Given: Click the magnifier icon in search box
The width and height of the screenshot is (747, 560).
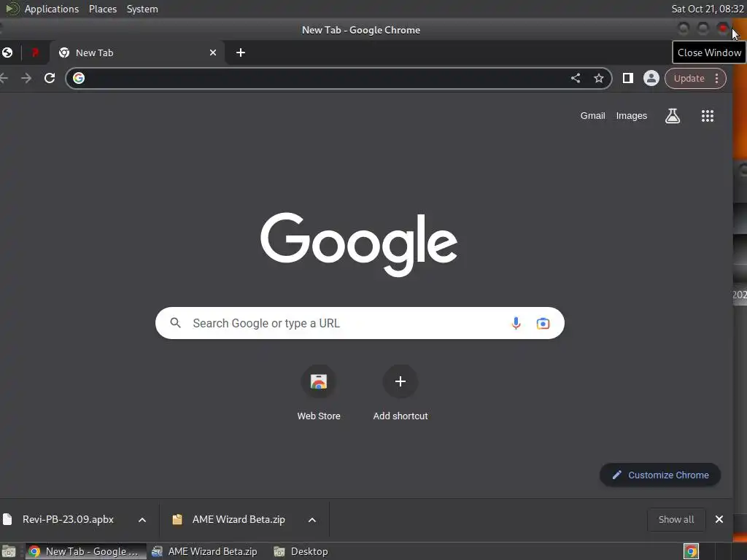Looking at the screenshot, I should click(175, 323).
